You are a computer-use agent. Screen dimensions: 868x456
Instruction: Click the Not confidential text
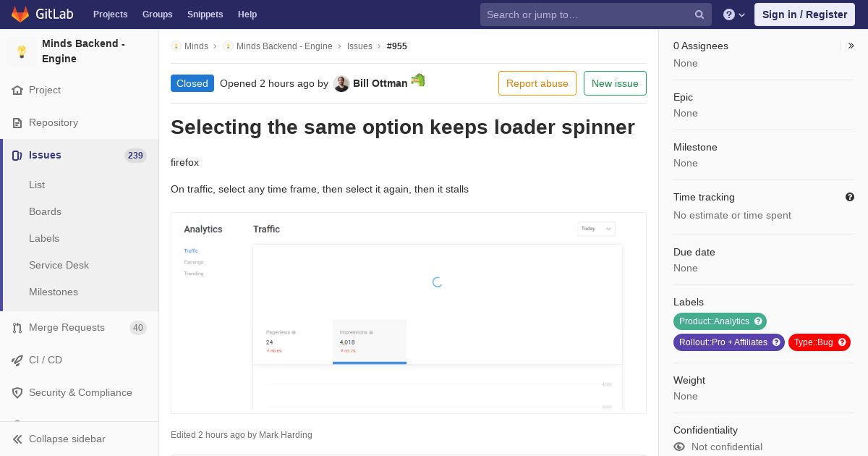click(727, 447)
